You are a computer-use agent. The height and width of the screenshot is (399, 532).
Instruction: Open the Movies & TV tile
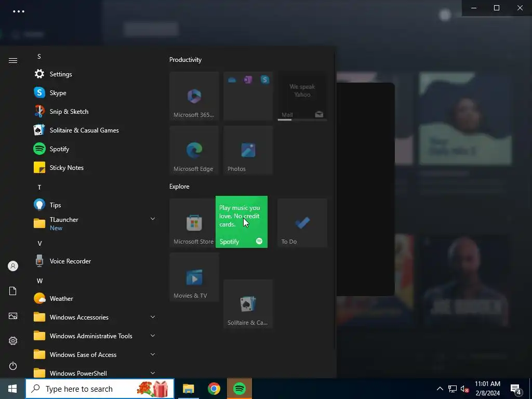(194, 277)
